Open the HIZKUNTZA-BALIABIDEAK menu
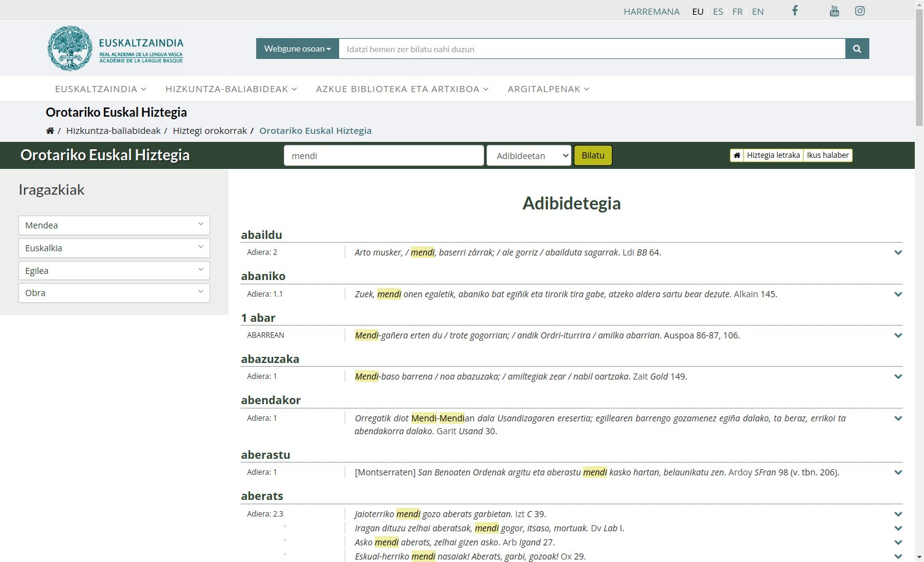 coord(231,89)
